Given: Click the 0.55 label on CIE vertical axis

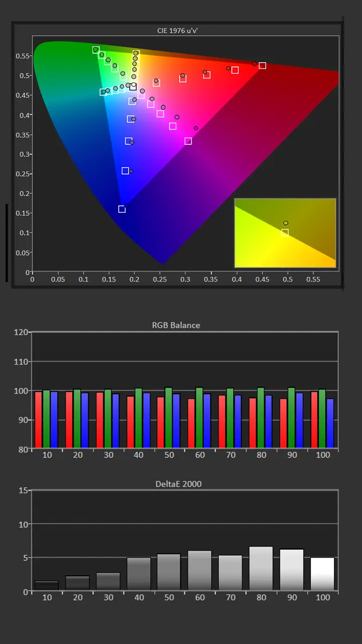Looking at the screenshot, I should (x=23, y=56).
